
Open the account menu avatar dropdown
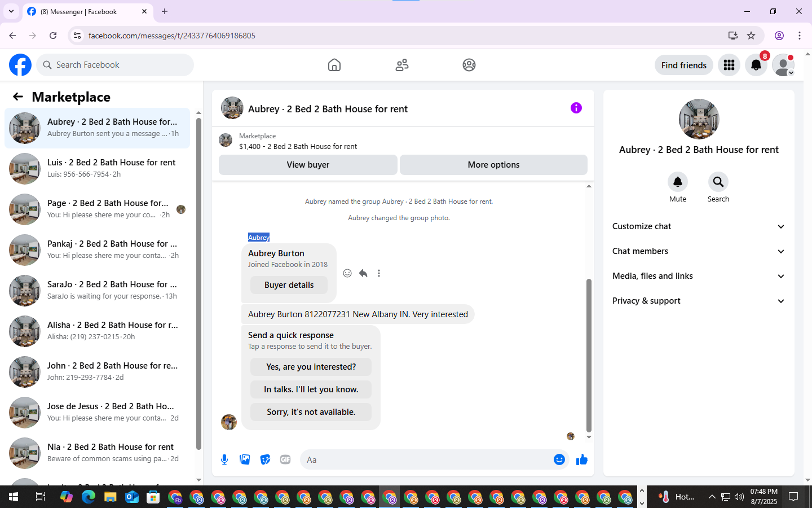pyautogui.click(x=783, y=65)
